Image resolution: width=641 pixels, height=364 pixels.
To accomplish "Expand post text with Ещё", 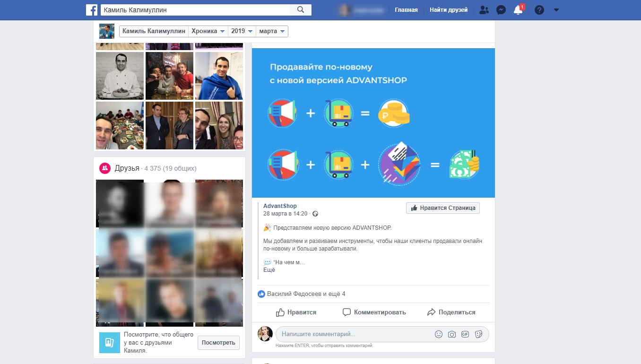I will pos(269,270).
